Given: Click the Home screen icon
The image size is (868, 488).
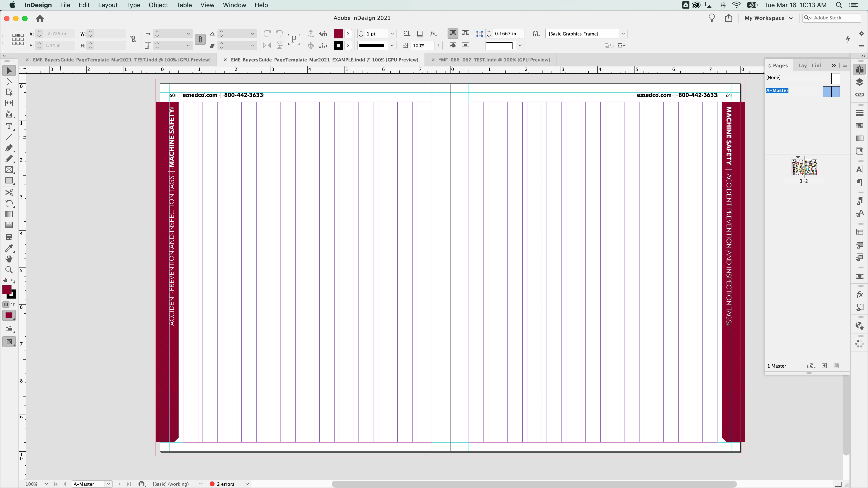Looking at the screenshot, I should 40,18.
